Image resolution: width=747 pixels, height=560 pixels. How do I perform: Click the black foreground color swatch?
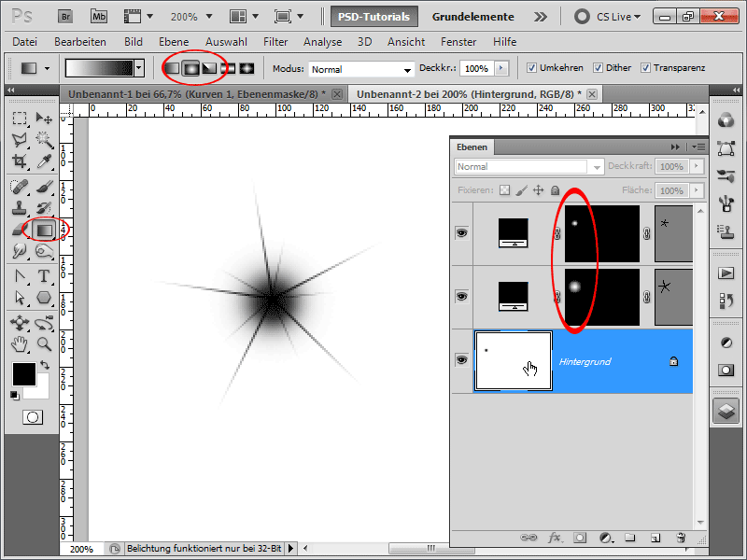coord(24,374)
